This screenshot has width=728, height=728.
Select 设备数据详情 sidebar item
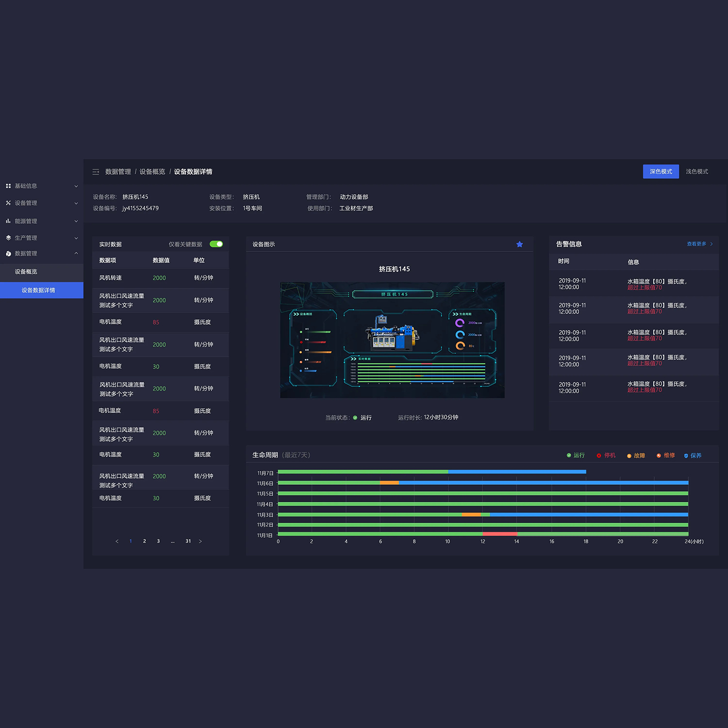click(x=38, y=290)
